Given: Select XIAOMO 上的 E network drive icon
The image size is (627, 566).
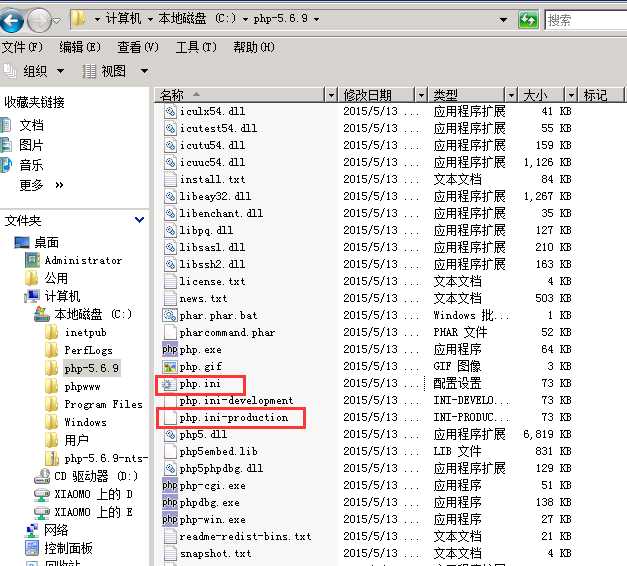Looking at the screenshot, I should (42, 512).
